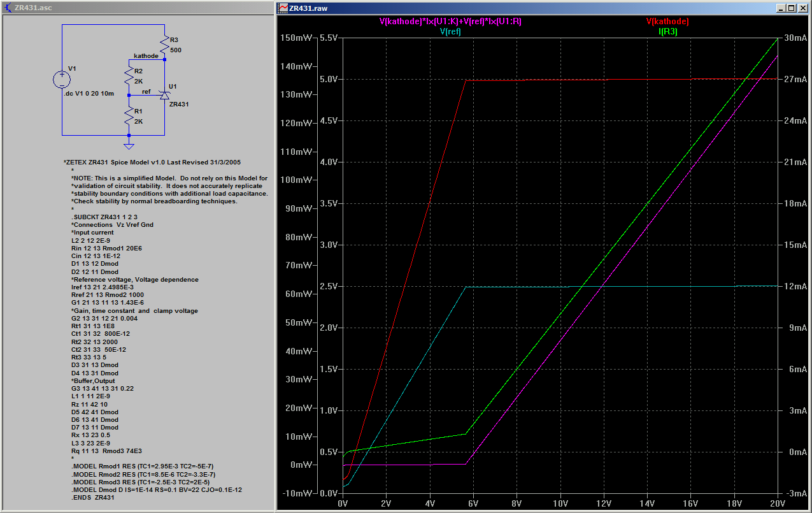Click the '-10mW' axis label
The image size is (812, 513).
(296, 493)
